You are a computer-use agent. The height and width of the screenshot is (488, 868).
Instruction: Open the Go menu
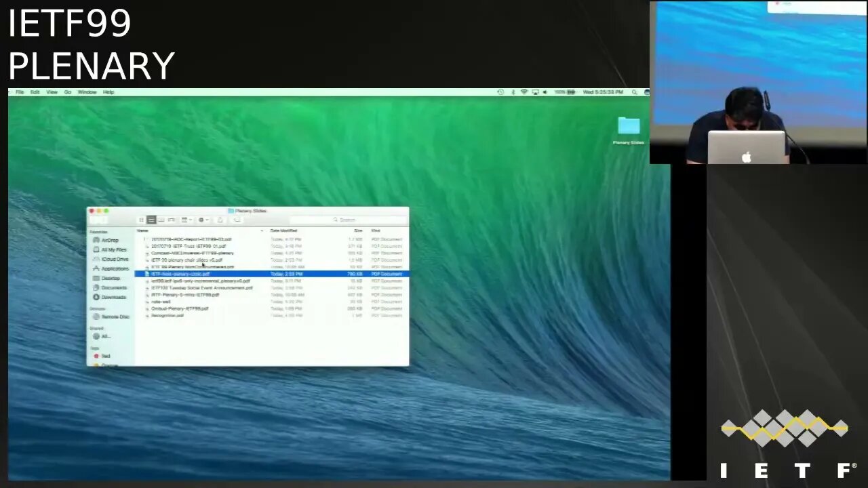[x=67, y=92]
